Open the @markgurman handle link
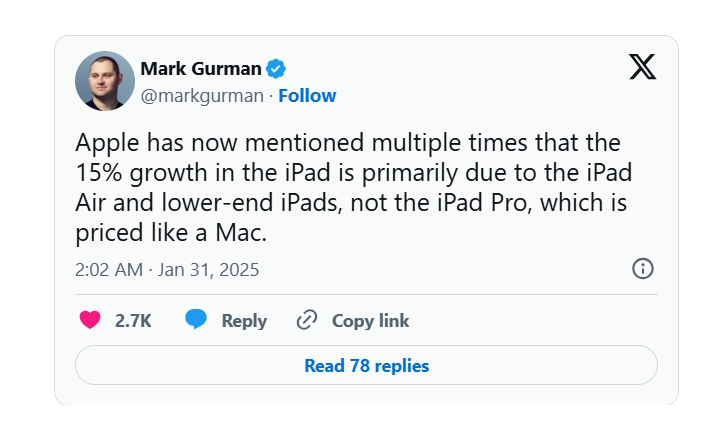 coord(202,96)
